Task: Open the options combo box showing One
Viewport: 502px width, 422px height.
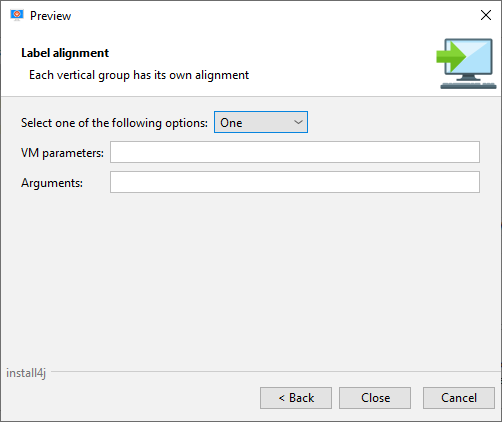Action: tap(261, 122)
